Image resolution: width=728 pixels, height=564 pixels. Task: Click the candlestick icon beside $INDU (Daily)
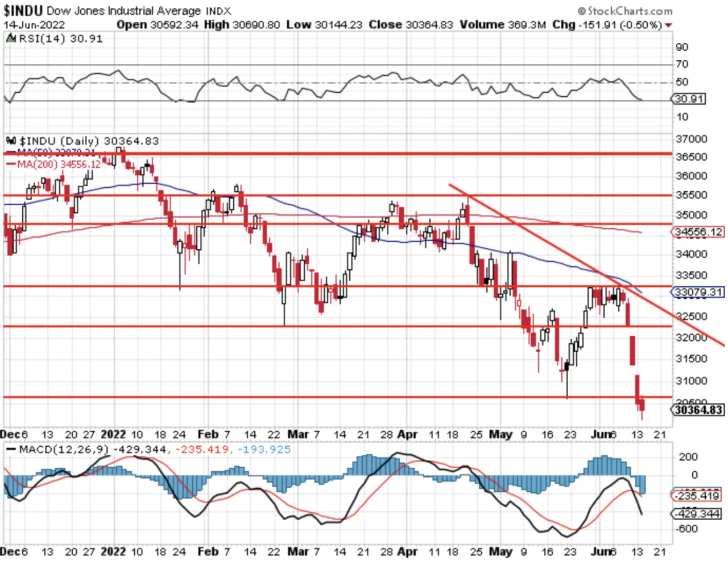click(x=11, y=141)
